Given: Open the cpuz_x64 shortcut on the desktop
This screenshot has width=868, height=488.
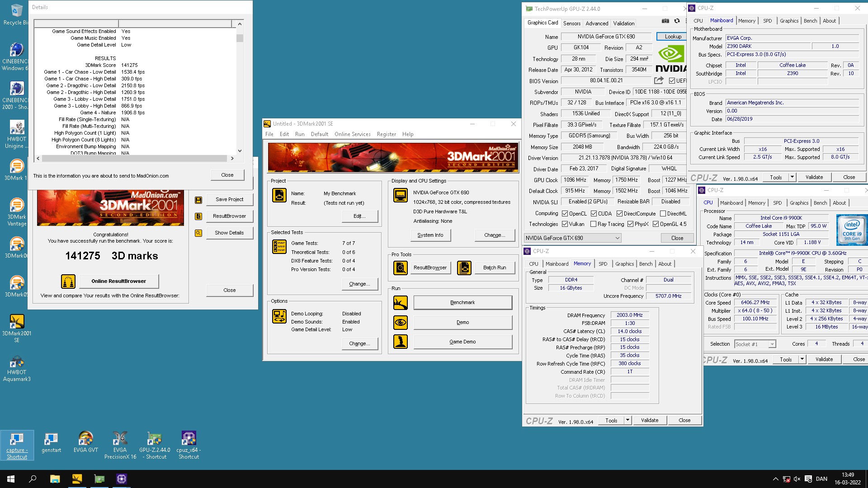Looking at the screenshot, I should pyautogui.click(x=189, y=445).
